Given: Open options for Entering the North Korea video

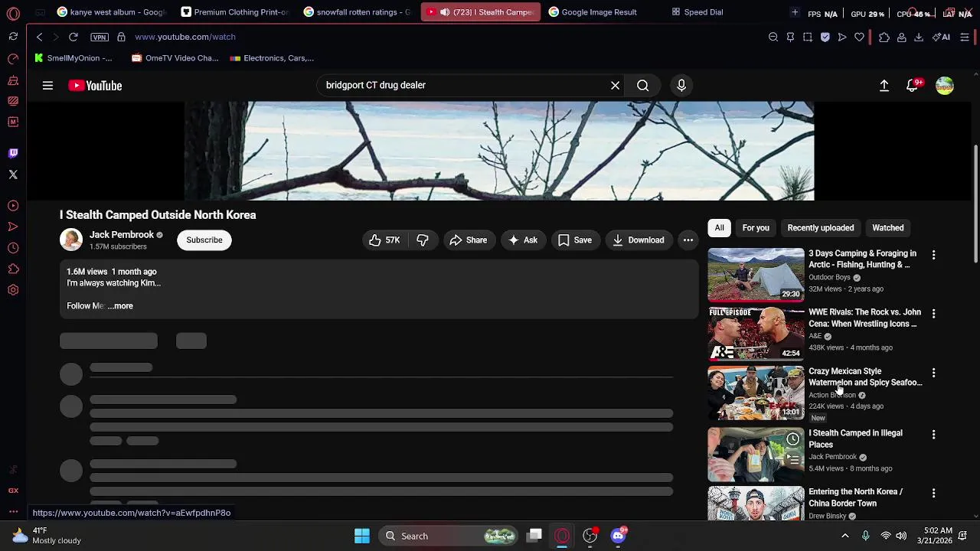Looking at the screenshot, I should click(x=933, y=494).
